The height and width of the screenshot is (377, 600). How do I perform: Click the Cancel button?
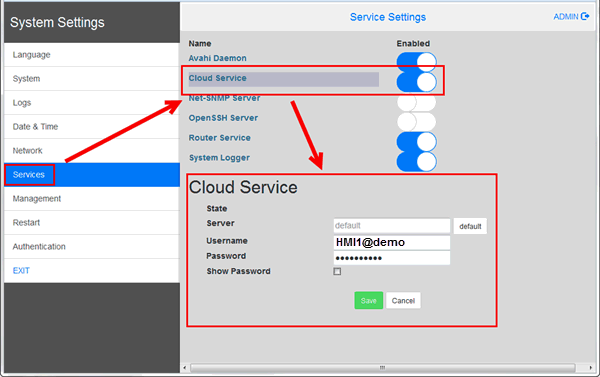coord(403,301)
